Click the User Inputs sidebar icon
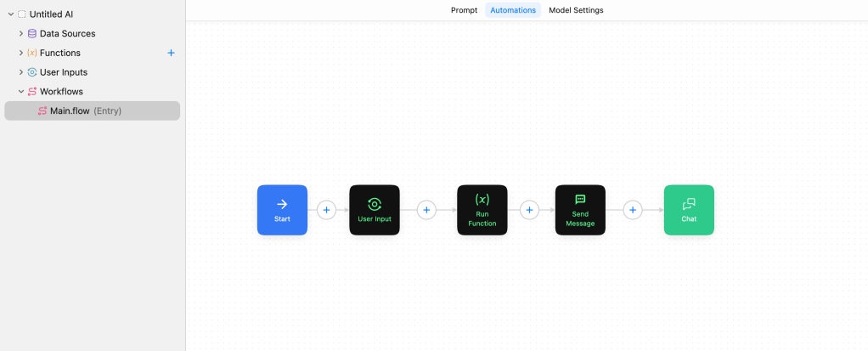Screen dimensions: 868x351 tap(32, 72)
